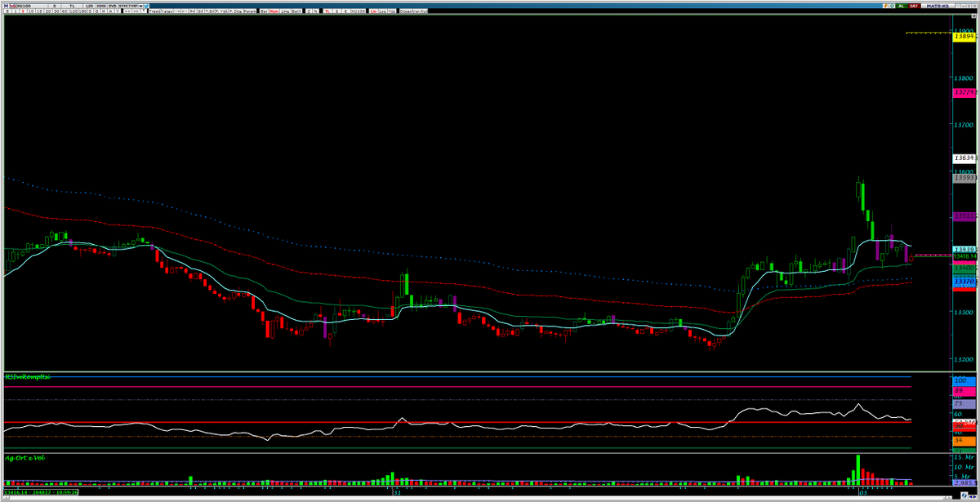Screen dimensions: 980x502
Task: Open the MATRIKS logo menu
Action: tap(938, 6)
